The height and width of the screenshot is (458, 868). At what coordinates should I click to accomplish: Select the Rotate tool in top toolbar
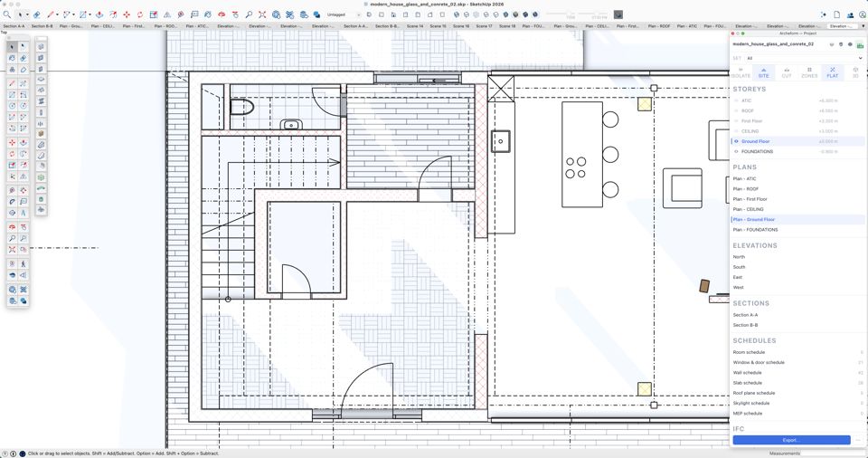[x=140, y=14]
